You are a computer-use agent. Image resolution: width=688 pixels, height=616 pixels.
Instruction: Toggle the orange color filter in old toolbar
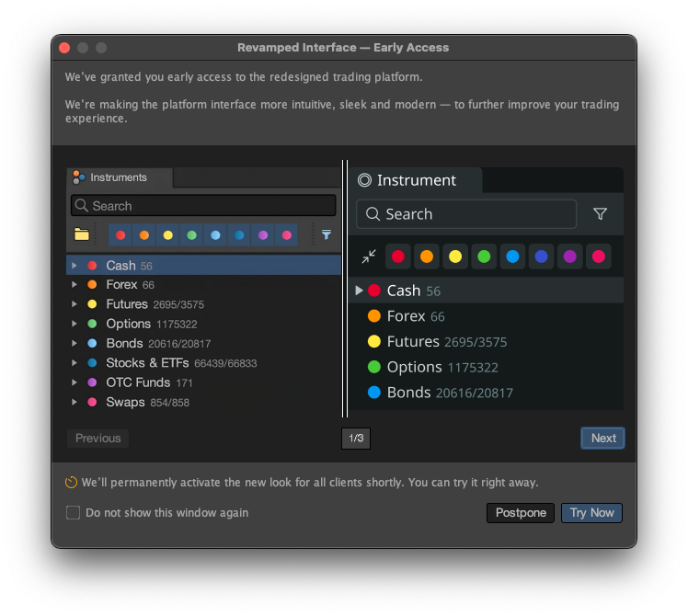click(x=143, y=235)
